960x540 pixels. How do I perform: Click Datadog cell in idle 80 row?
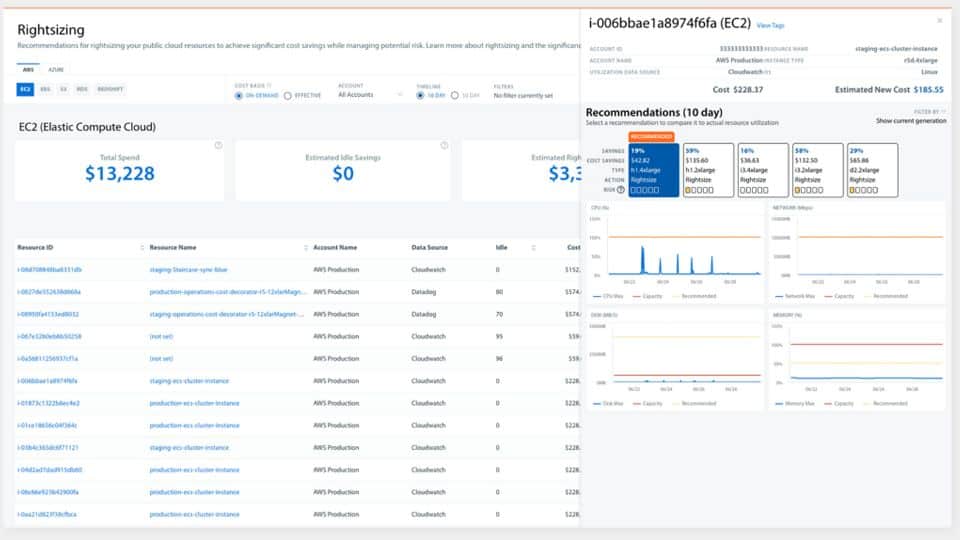tap(424, 292)
